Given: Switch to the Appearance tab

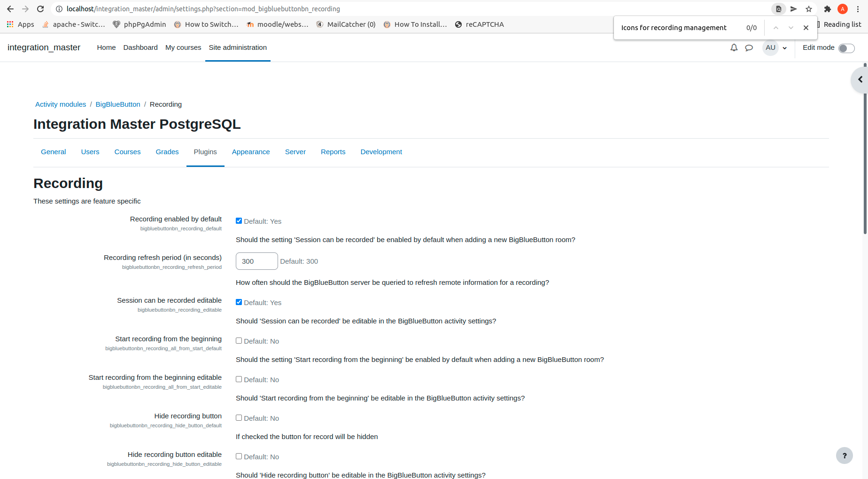Looking at the screenshot, I should [x=251, y=152].
